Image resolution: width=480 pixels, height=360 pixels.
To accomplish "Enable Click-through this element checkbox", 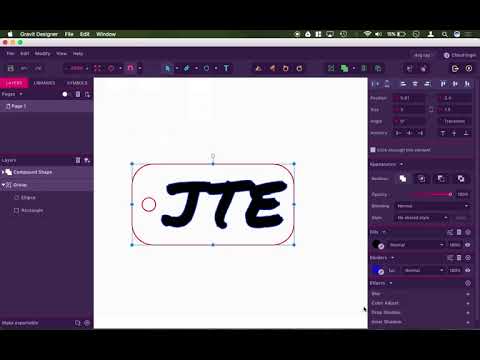I will click(x=373, y=150).
